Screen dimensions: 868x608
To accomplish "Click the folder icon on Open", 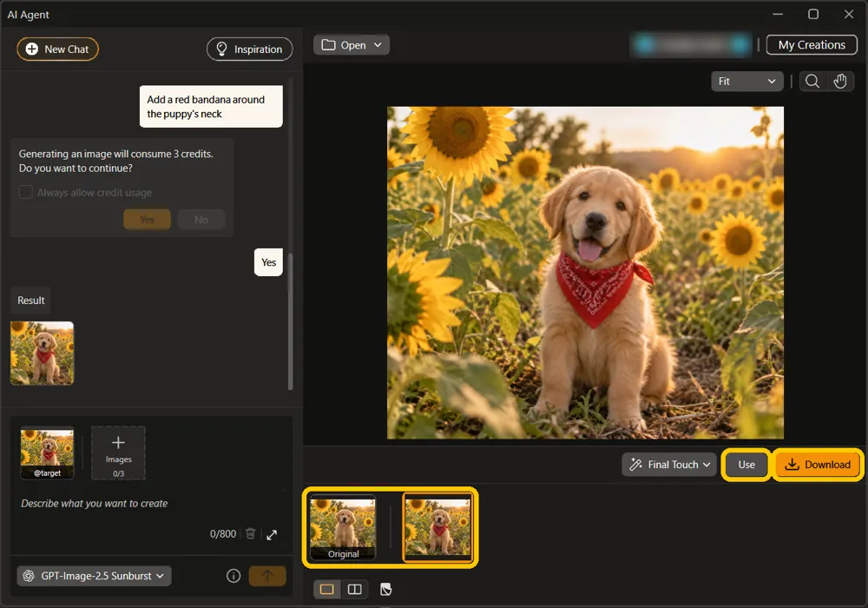I will tap(328, 45).
